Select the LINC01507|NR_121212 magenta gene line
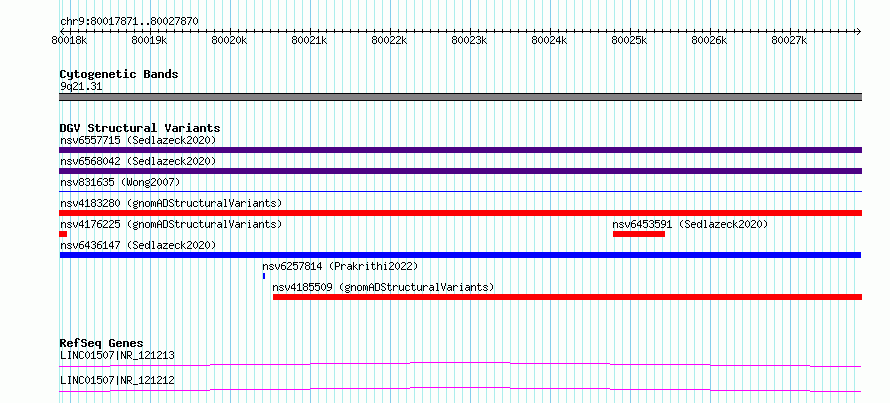Screen dimensions: 890x403 coord(460,389)
